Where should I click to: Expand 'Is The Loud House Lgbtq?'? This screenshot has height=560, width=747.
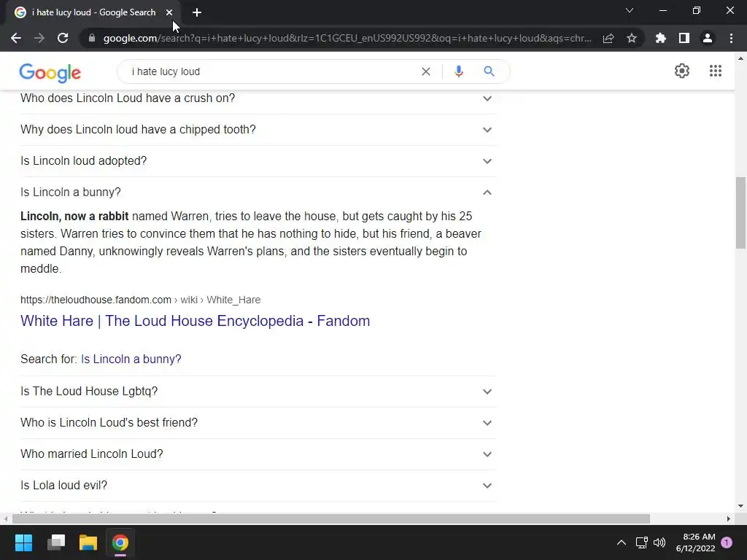[x=258, y=392]
